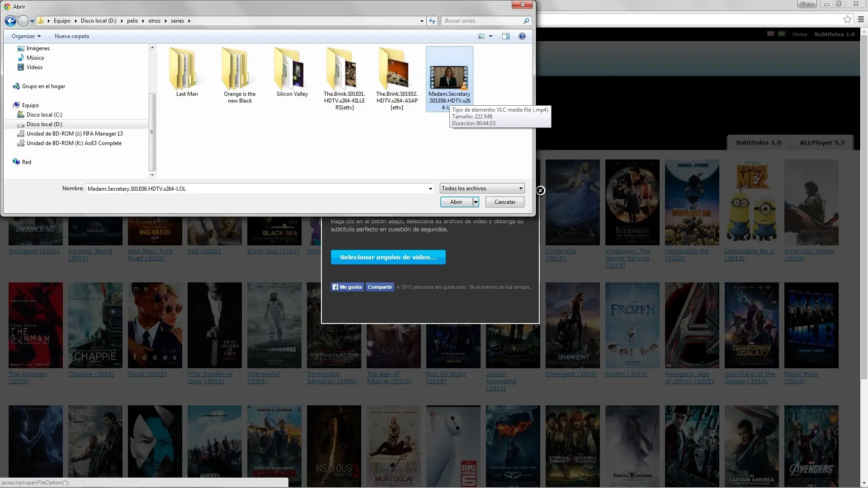The height and width of the screenshot is (488, 868).
Task: Click the Magic Mike (2012) link
Action: [801, 378]
